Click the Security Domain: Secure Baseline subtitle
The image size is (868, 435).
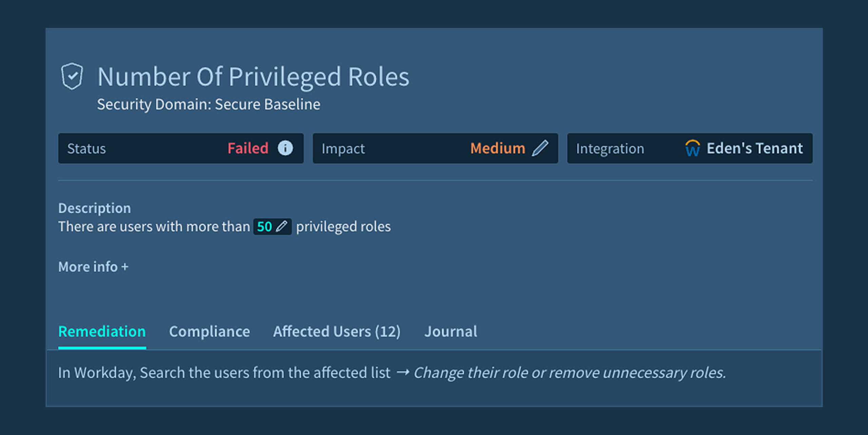pyautogui.click(x=209, y=104)
